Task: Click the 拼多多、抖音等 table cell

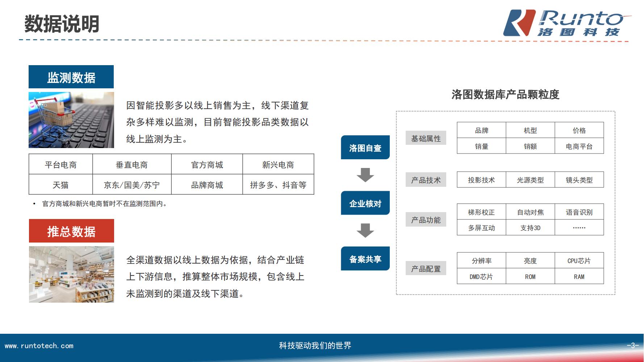Action: [278, 184]
